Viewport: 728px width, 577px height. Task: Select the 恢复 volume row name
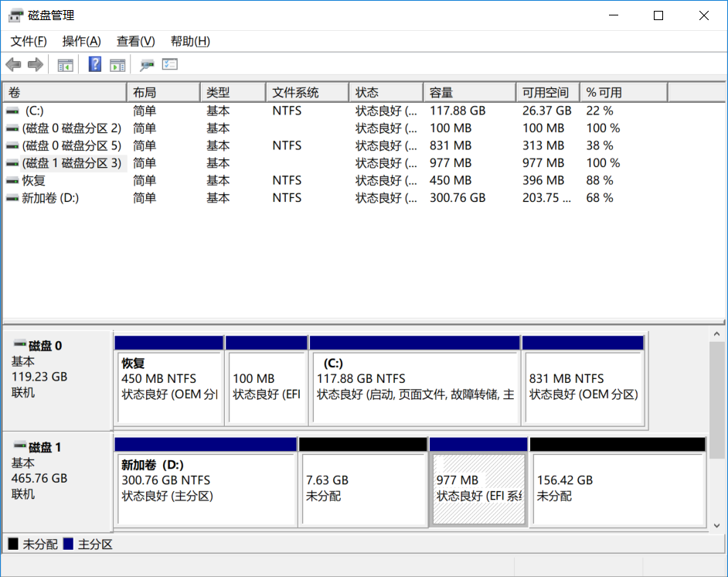point(33,181)
